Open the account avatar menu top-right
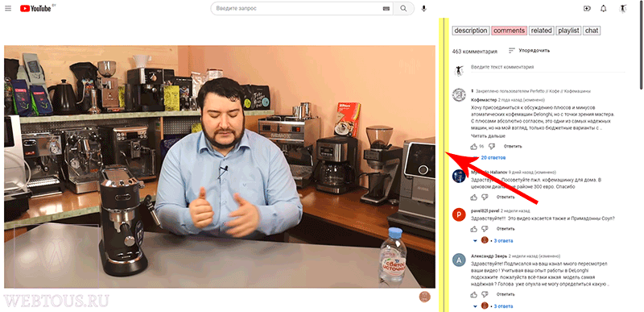Screen dimensions: 644x312 623,8
